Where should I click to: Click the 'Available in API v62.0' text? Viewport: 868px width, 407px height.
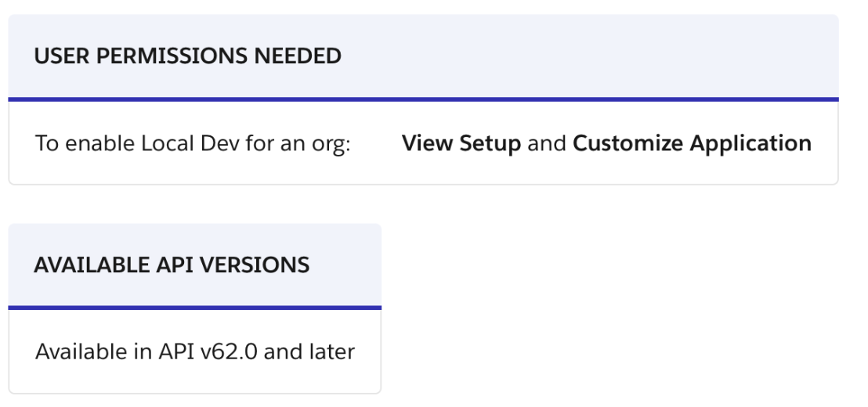(146, 351)
